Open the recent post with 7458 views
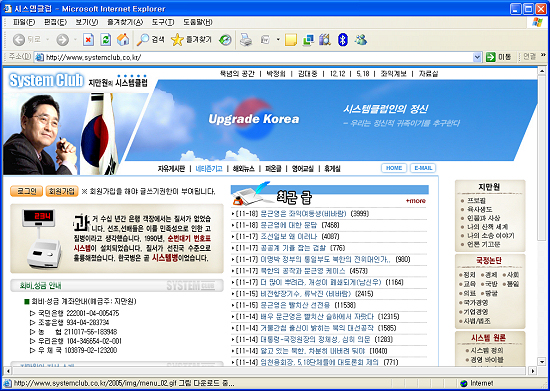This screenshot has width=550, height=391. 288,225
